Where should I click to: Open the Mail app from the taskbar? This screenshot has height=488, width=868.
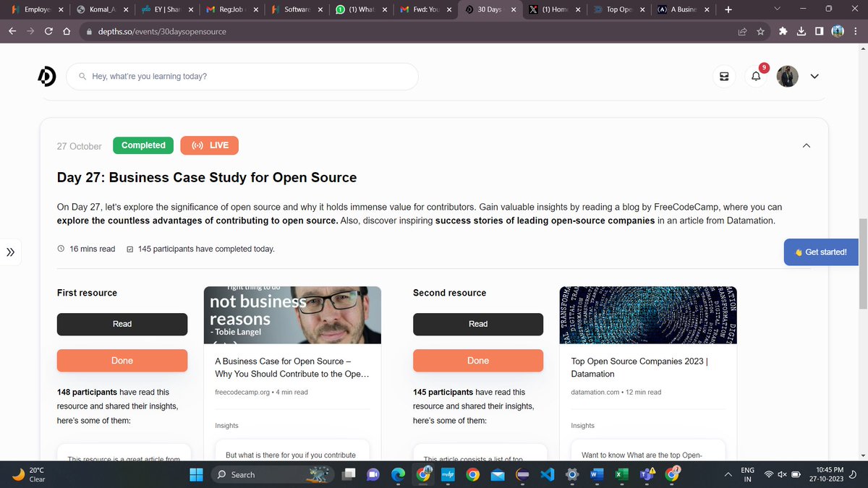(x=497, y=474)
